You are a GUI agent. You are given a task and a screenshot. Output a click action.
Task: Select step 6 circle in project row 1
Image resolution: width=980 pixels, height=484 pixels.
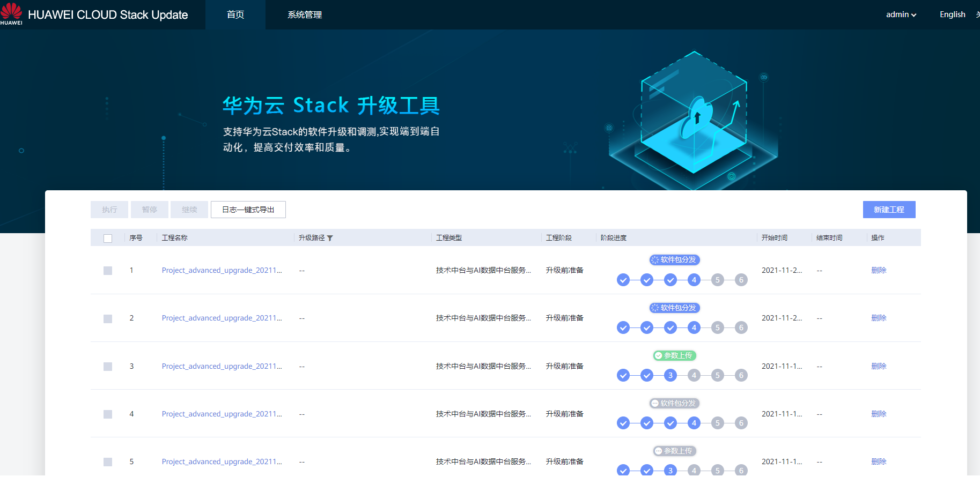[x=741, y=280]
